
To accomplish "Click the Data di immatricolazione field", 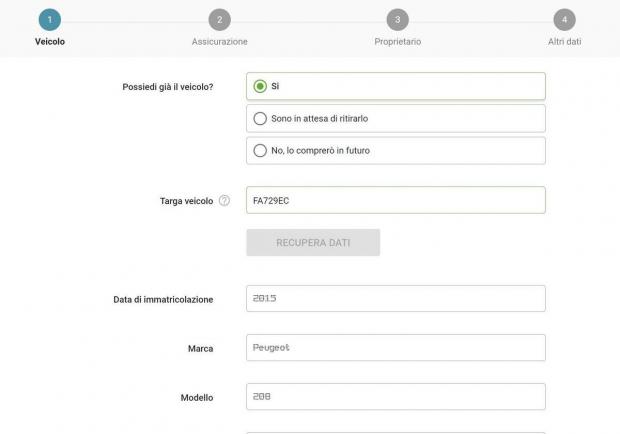I will (395, 298).
